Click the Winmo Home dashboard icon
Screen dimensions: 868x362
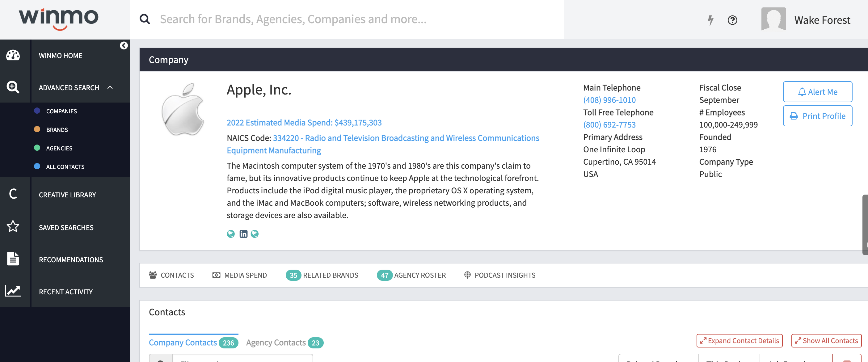point(13,55)
